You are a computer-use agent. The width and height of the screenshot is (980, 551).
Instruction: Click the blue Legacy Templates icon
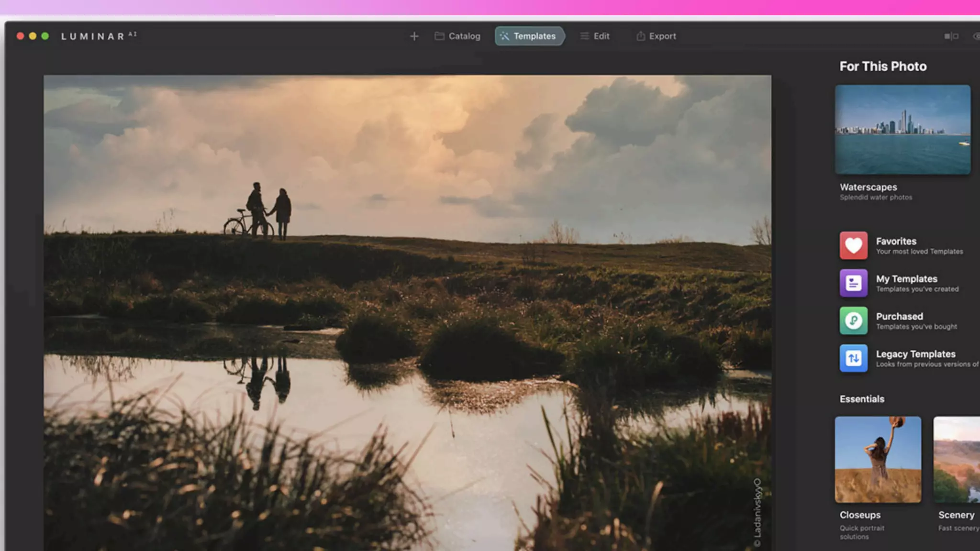[x=853, y=358]
